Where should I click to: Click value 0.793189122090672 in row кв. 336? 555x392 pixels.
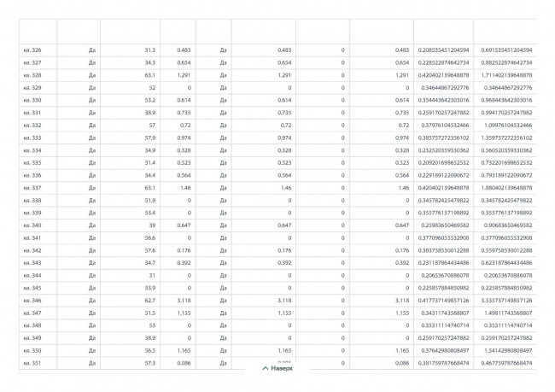pos(506,175)
